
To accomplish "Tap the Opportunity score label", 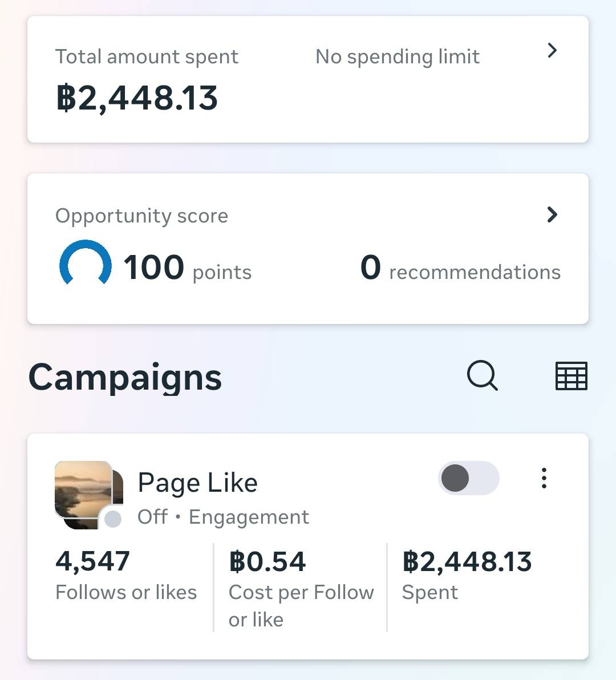I will click(x=141, y=216).
